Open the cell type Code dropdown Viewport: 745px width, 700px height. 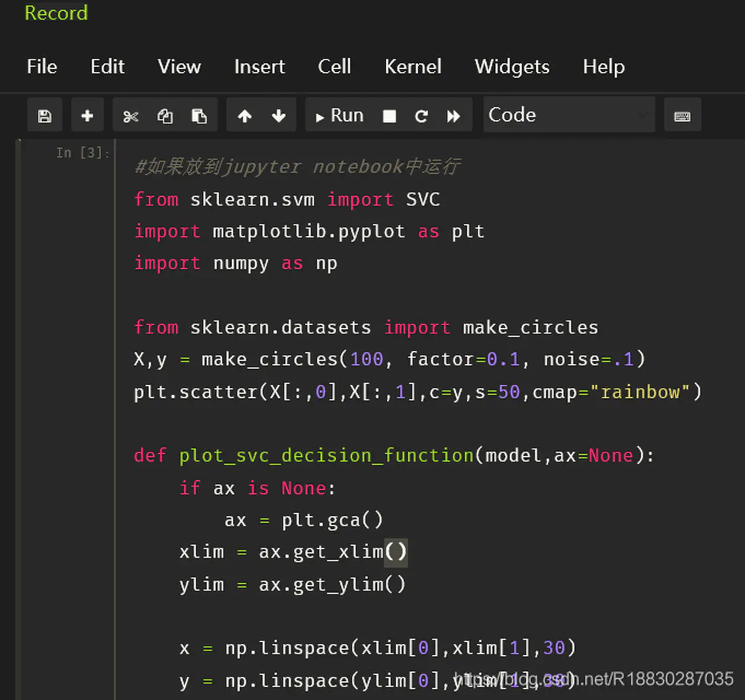coord(568,115)
